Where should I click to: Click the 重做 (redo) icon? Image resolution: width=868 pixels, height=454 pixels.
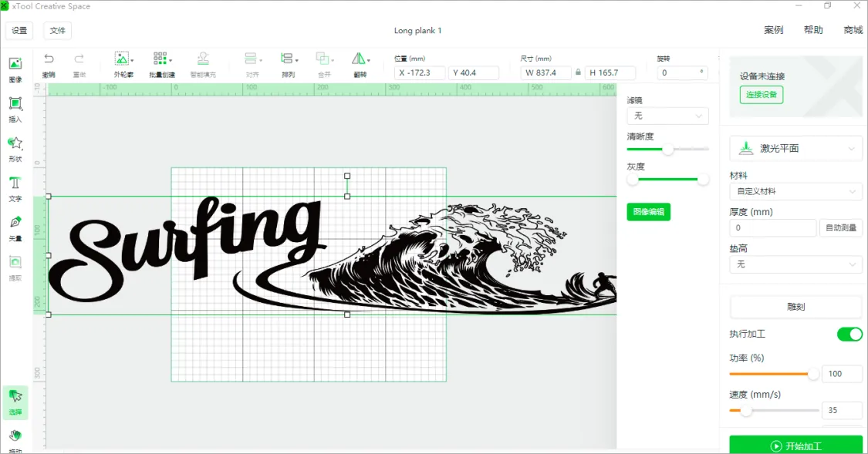tap(79, 59)
